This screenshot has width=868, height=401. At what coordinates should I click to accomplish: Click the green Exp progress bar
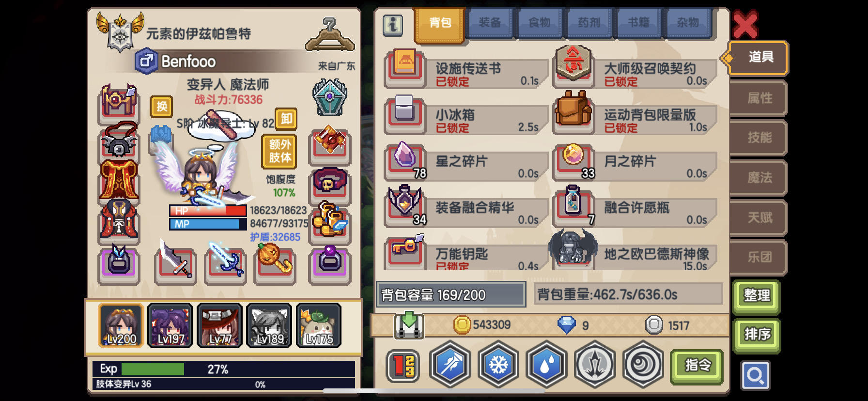[x=153, y=369]
